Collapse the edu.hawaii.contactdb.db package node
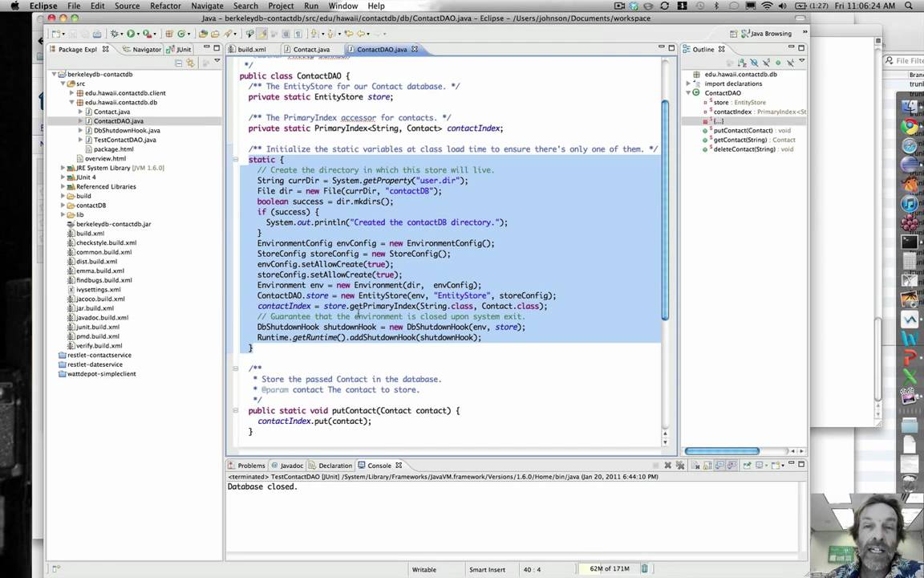 point(72,102)
